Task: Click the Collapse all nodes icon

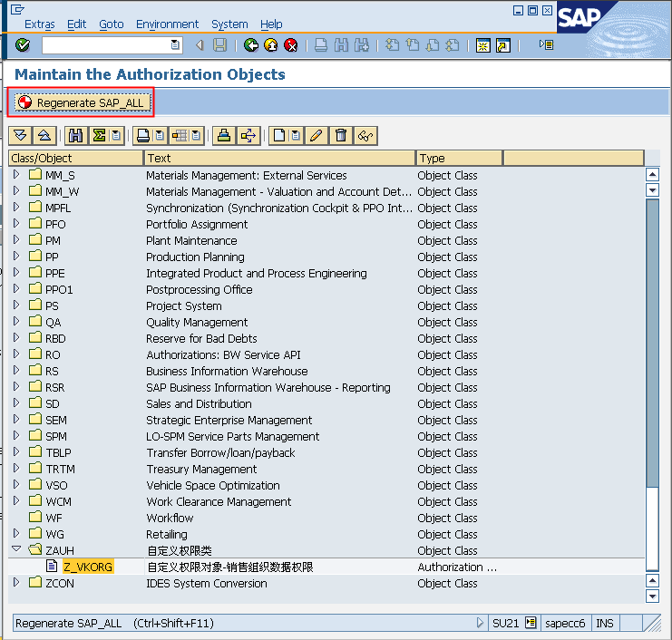Action: pyautogui.click(x=44, y=136)
